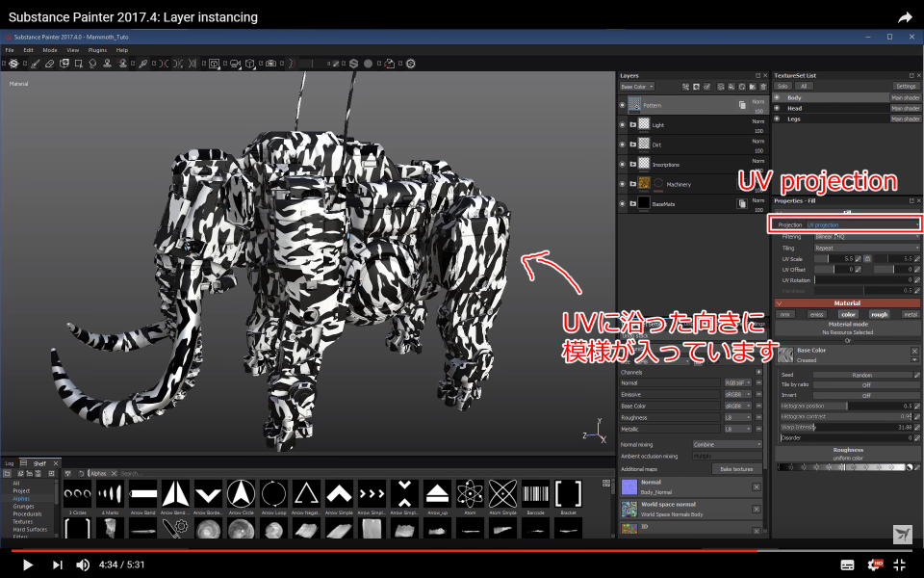Viewport: 924px width, 578px height.
Task: Click Bake textures button
Action: click(x=736, y=469)
